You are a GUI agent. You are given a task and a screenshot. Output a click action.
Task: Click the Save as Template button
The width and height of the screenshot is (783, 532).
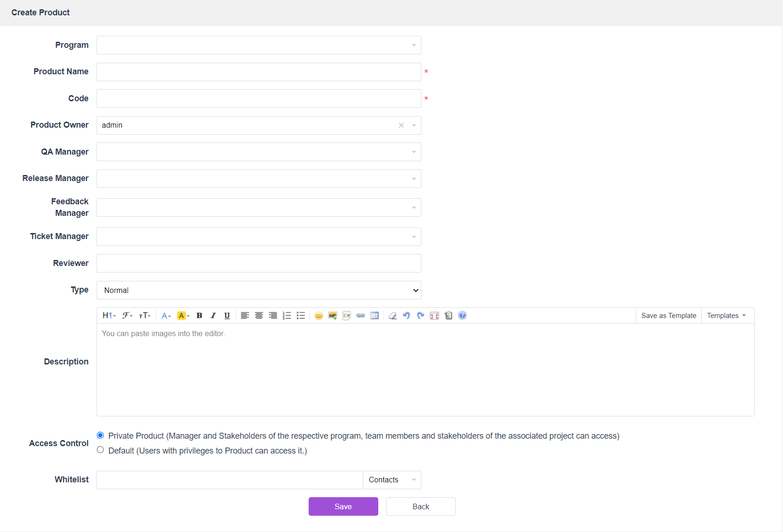coord(668,316)
